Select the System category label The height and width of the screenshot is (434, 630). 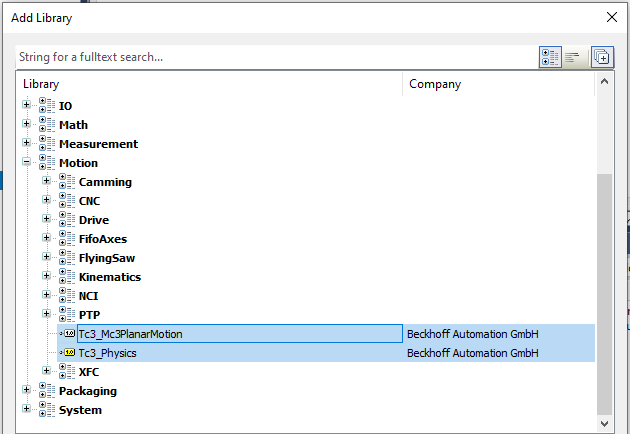(80, 410)
